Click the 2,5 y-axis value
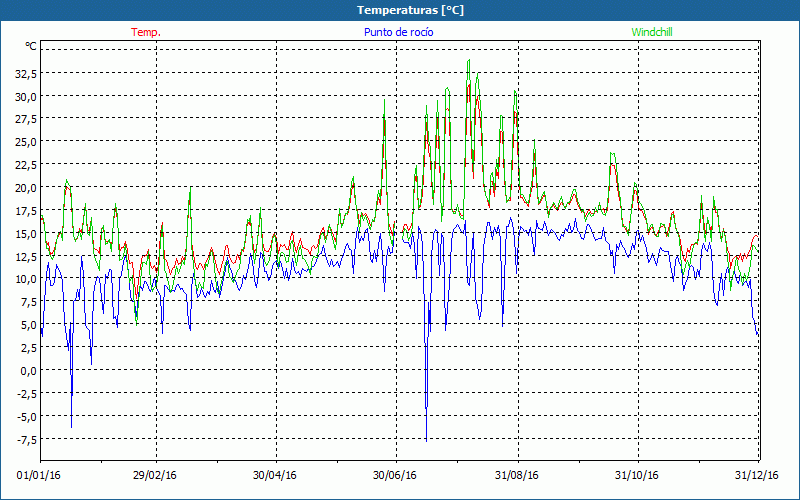This screenshot has width=800, height=500. (28, 348)
